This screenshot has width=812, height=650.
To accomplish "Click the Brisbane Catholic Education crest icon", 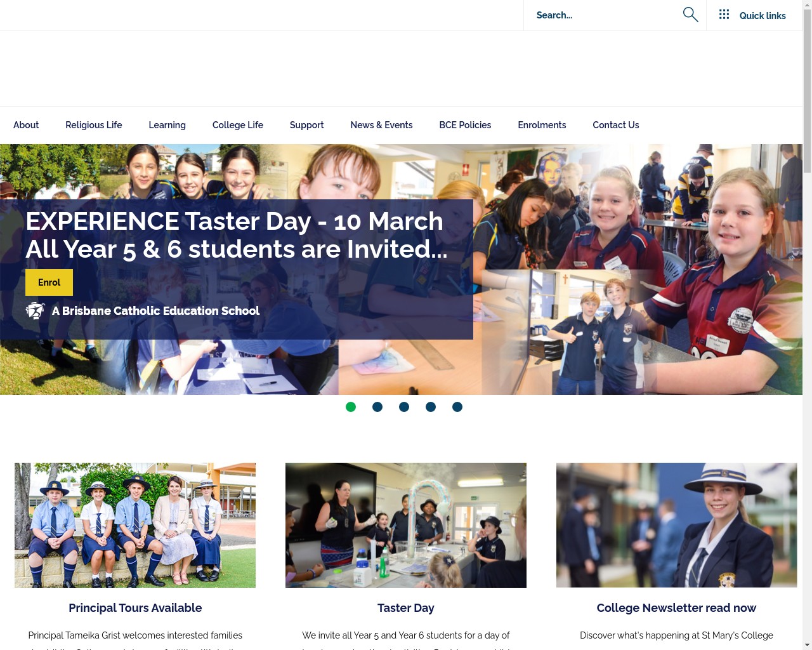I will point(36,311).
